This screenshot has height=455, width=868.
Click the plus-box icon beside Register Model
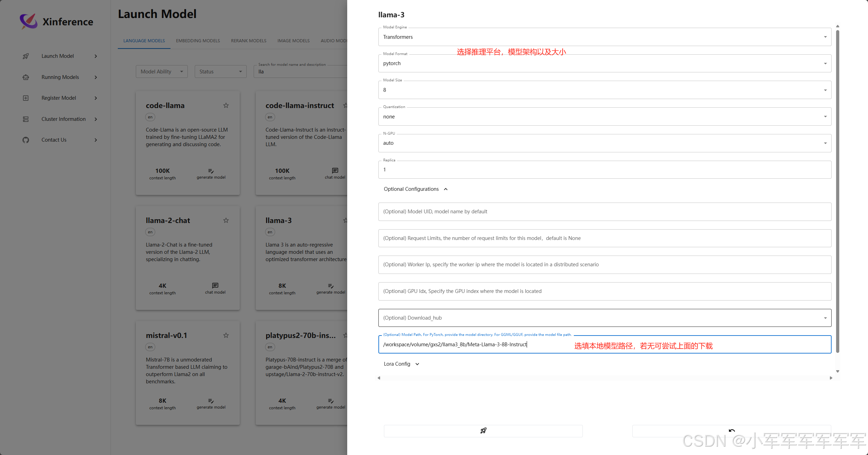coord(26,98)
